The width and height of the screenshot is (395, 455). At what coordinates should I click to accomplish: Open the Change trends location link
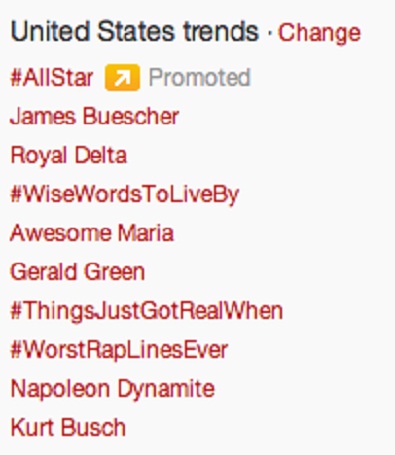pyautogui.click(x=319, y=33)
